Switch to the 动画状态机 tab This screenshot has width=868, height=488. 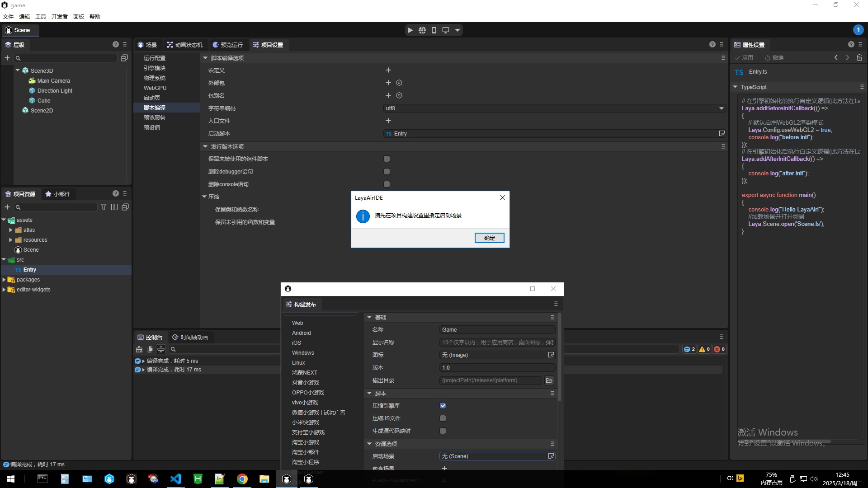184,45
